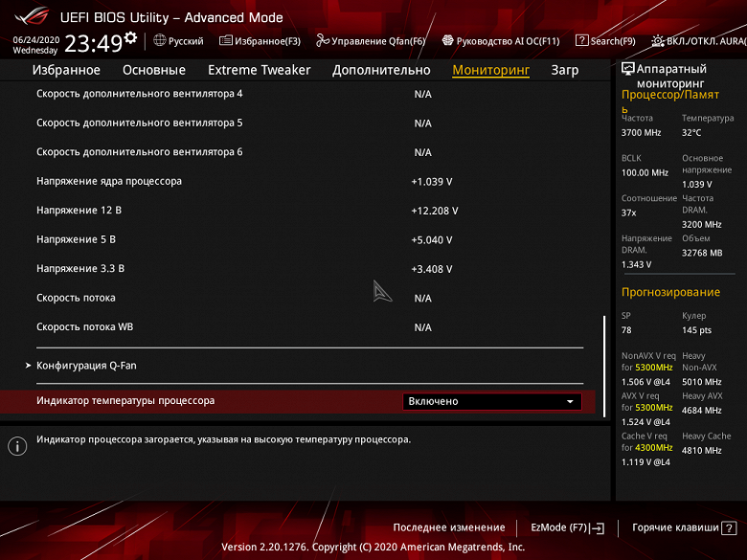The height and width of the screenshot is (560, 747).
Task: Open the Загр boot tab
Action: [x=565, y=70]
